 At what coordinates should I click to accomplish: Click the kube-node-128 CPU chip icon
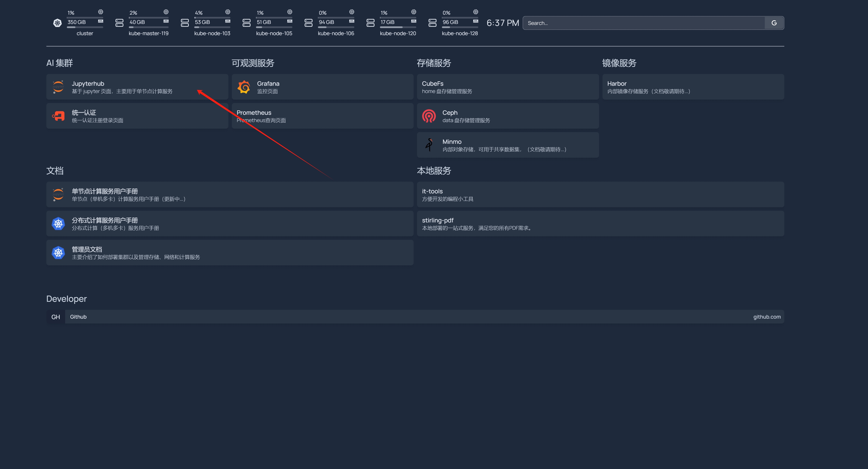[475, 12]
